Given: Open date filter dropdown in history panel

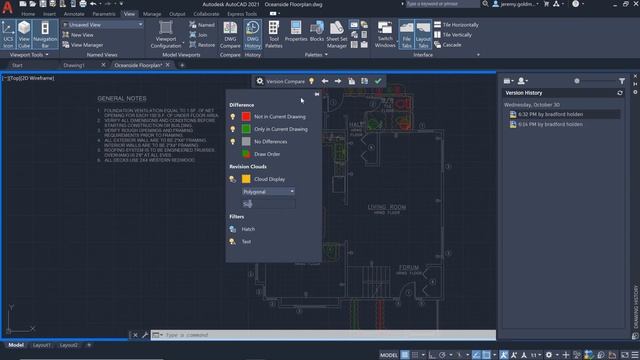Looking at the screenshot, I should click(x=508, y=81).
